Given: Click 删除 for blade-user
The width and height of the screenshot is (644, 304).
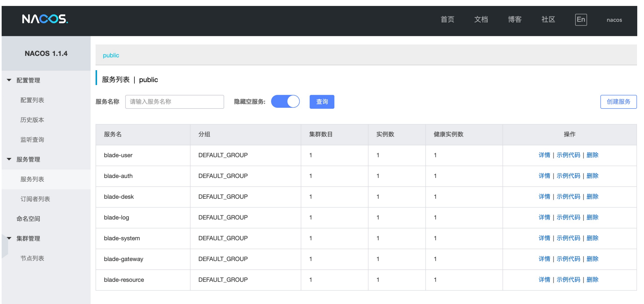Looking at the screenshot, I should 592,155.
